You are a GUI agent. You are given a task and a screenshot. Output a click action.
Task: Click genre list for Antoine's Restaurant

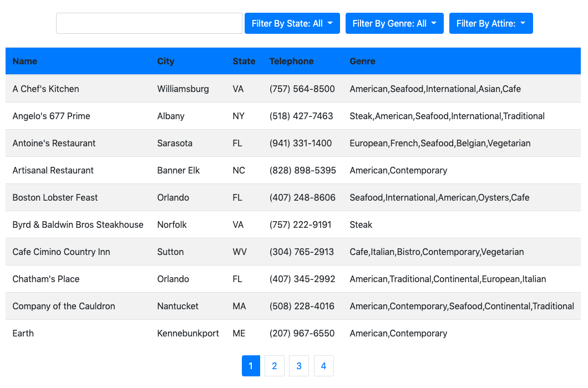(440, 143)
